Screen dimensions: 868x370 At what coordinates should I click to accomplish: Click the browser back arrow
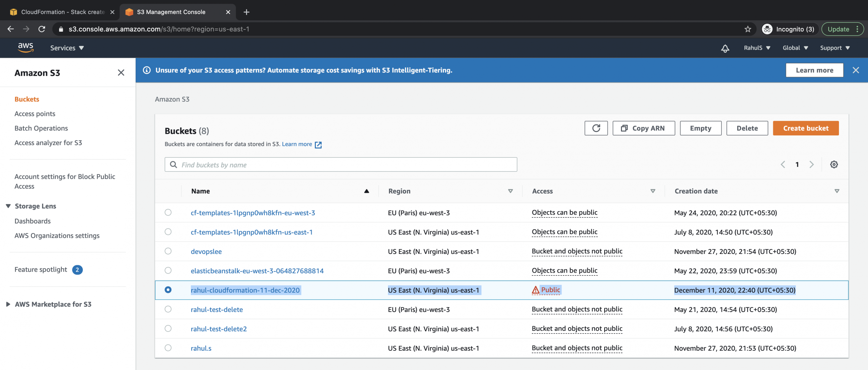point(10,29)
